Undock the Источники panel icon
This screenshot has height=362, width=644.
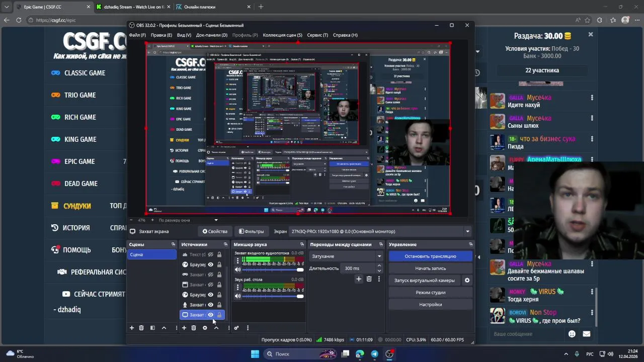click(225, 244)
